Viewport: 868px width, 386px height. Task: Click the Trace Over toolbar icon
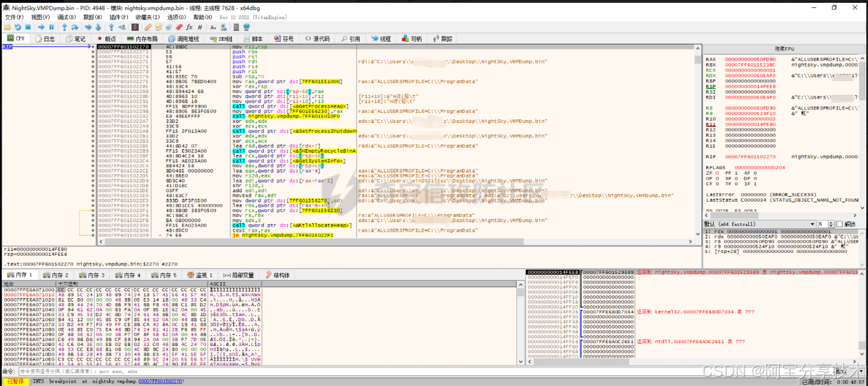tap(98, 27)
